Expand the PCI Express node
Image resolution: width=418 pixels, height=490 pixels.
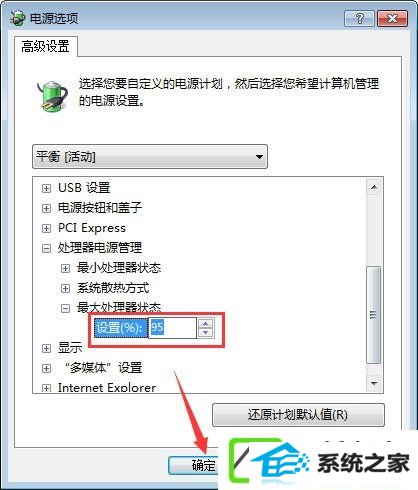(x=46, y=229)
